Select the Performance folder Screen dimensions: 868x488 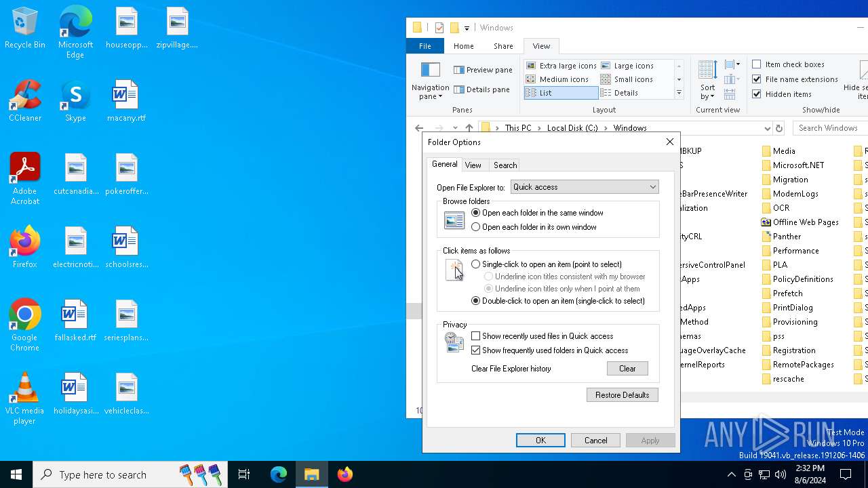789,251
